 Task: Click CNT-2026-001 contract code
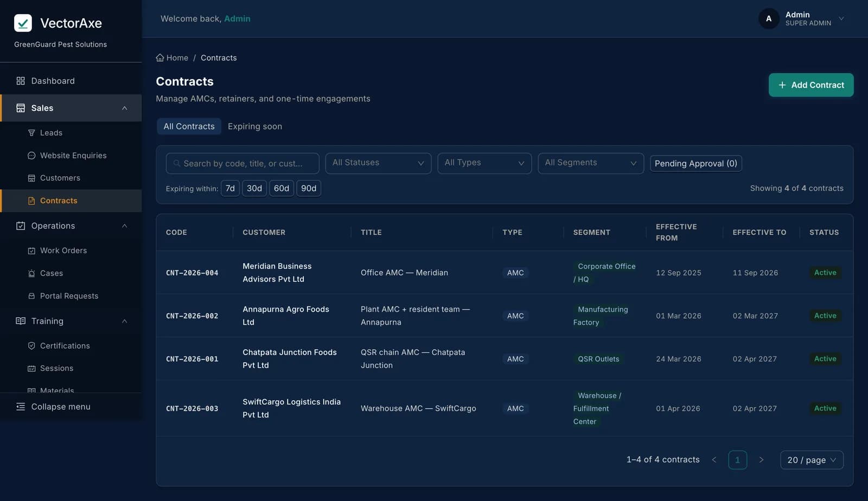(192, 359)
